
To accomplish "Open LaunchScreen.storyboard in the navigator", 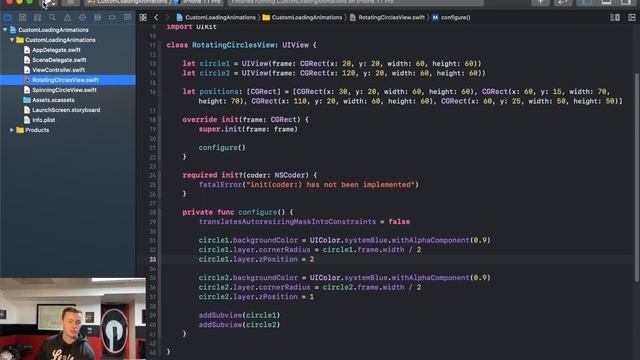I will pyautogui.click(x=66, y=110).
